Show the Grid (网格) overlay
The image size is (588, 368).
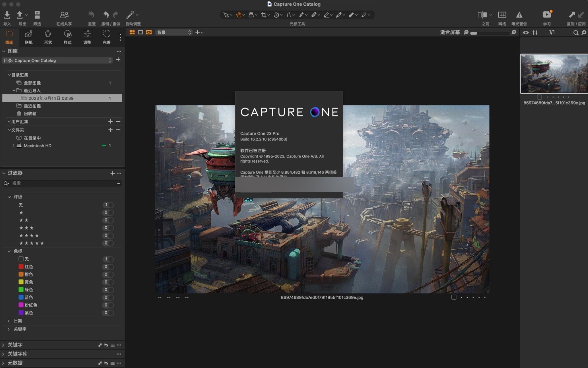[x=502, y=15]
